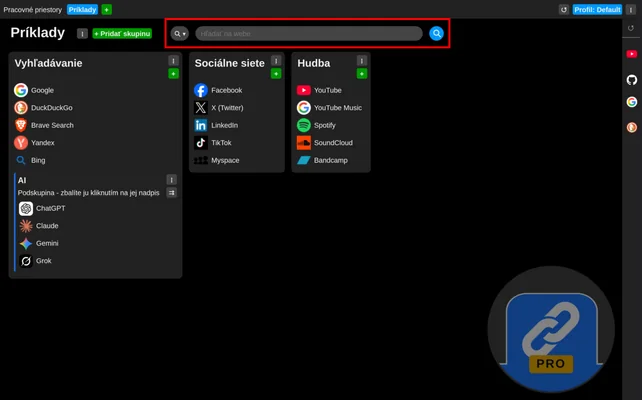Click the reload button beside Profil
This screenshot has height=400, width=642.
pos(564,9)
